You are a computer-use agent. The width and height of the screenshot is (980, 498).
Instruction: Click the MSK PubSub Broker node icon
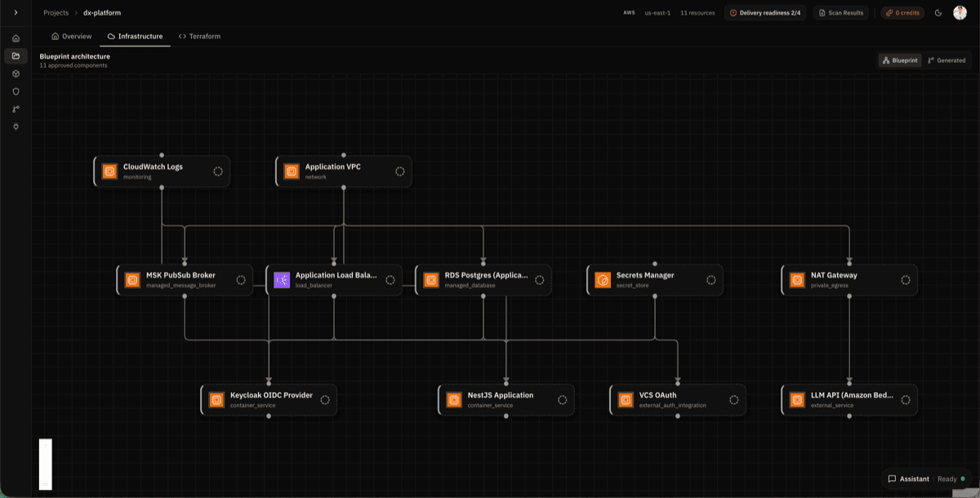click(x=132, y=280)
